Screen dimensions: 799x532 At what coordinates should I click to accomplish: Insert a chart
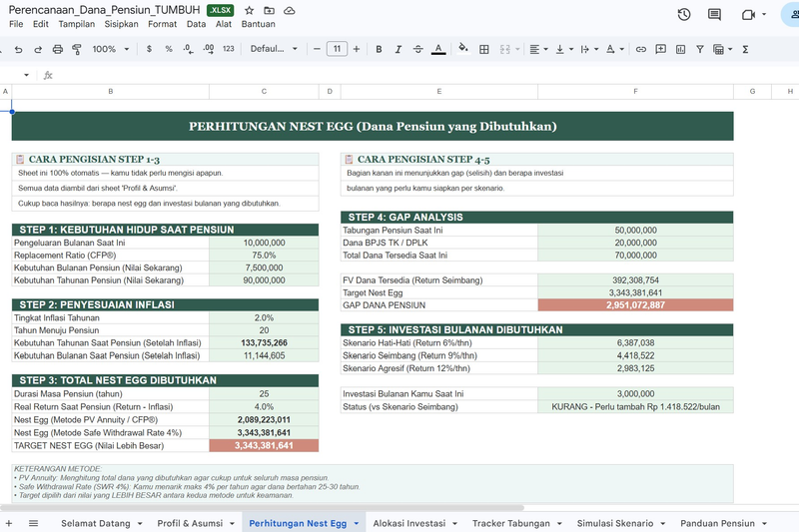click(x=680, y=49)
